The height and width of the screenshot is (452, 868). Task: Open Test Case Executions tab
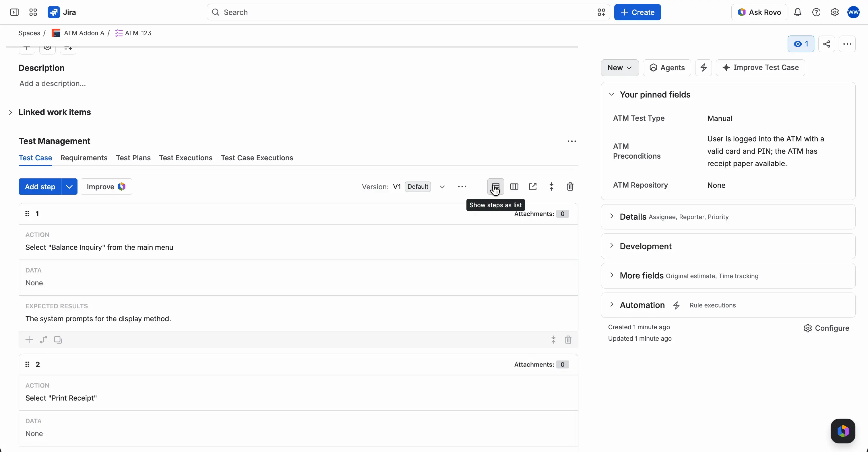click(257, 158)
